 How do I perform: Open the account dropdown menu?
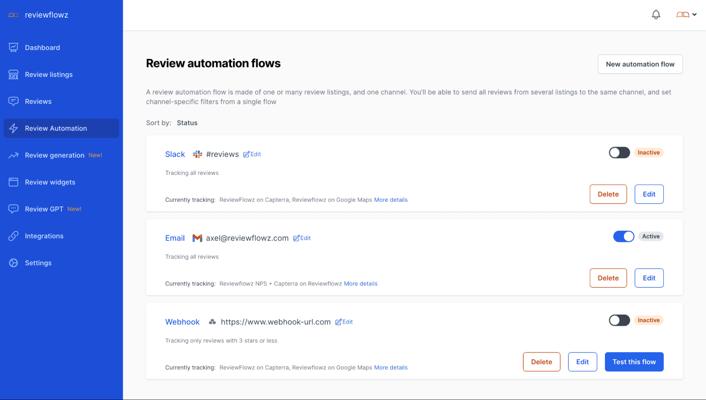pos(686,15)
